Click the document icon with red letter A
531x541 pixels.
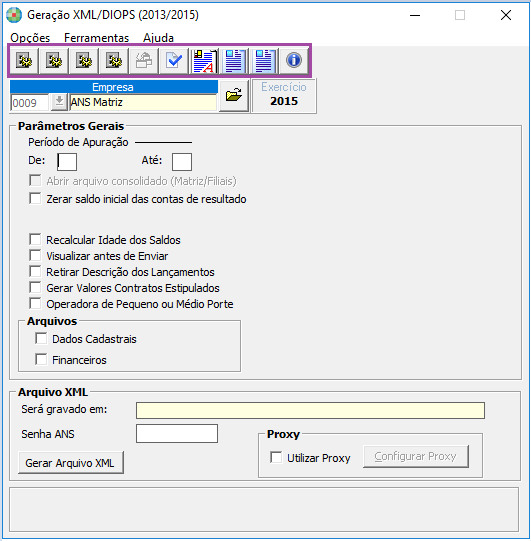(x=205, y=61)
